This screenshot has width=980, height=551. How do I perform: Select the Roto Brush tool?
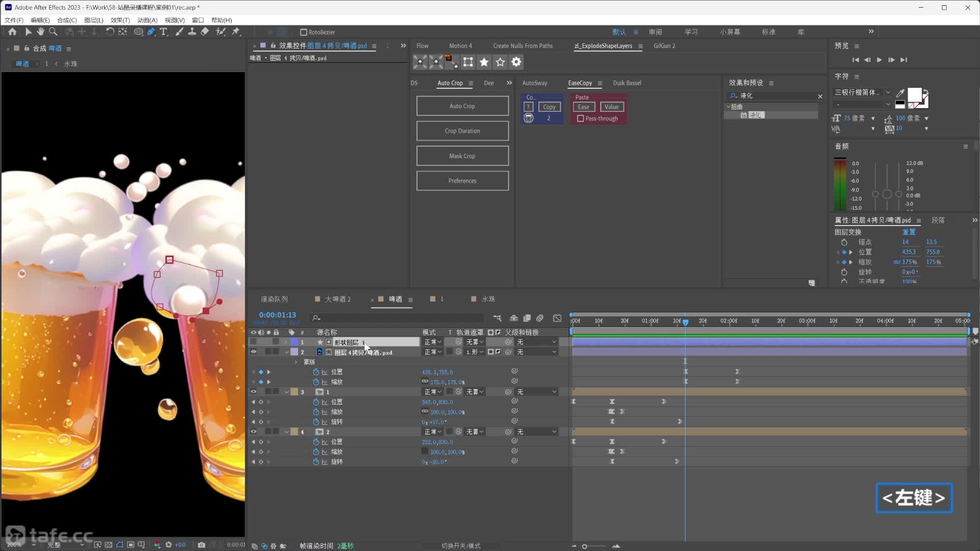tap(220, 32)
